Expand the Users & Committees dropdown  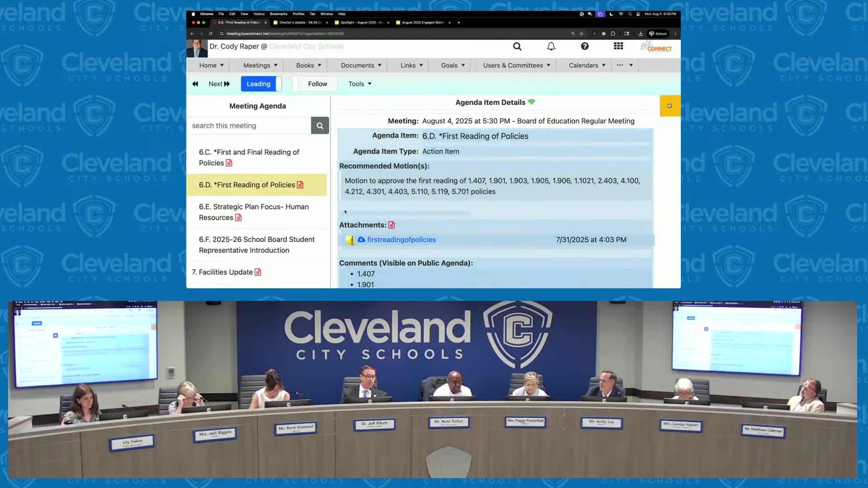[516, 66]
